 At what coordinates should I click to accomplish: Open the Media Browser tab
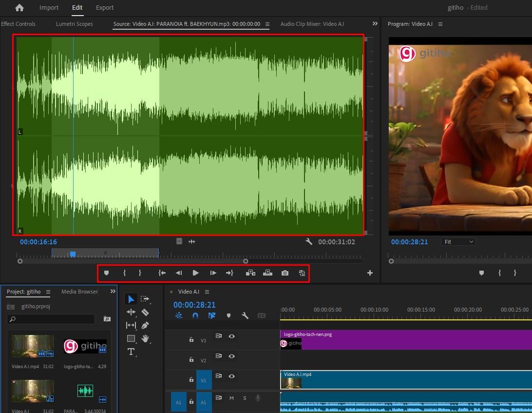click(79, 292)
